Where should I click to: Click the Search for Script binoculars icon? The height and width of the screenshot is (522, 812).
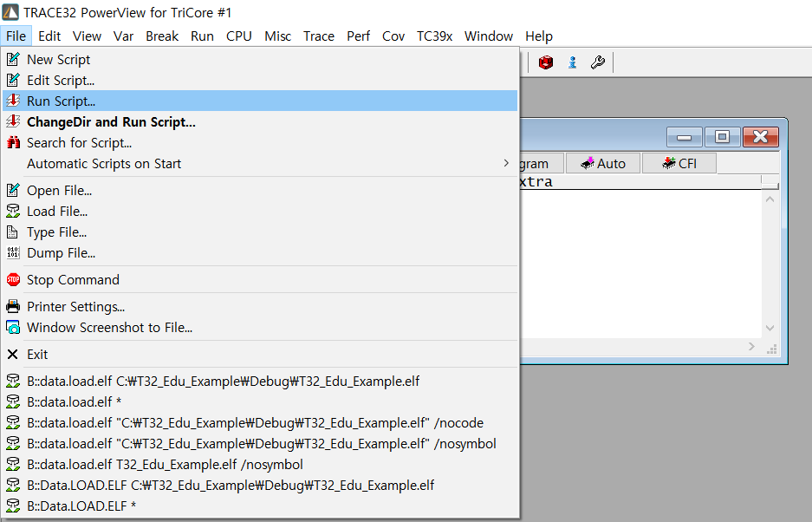pos(13,142)
